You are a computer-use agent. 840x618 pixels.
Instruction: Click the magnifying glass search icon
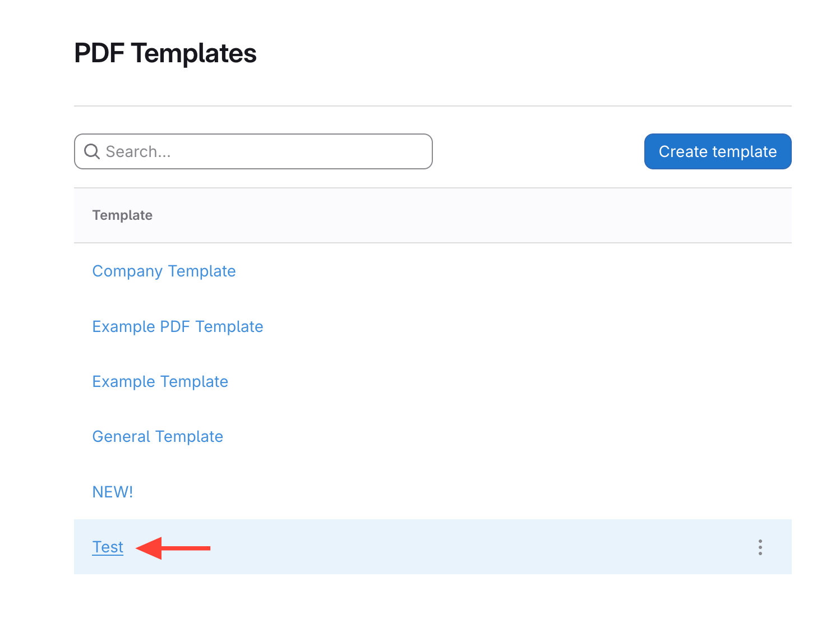91,151
